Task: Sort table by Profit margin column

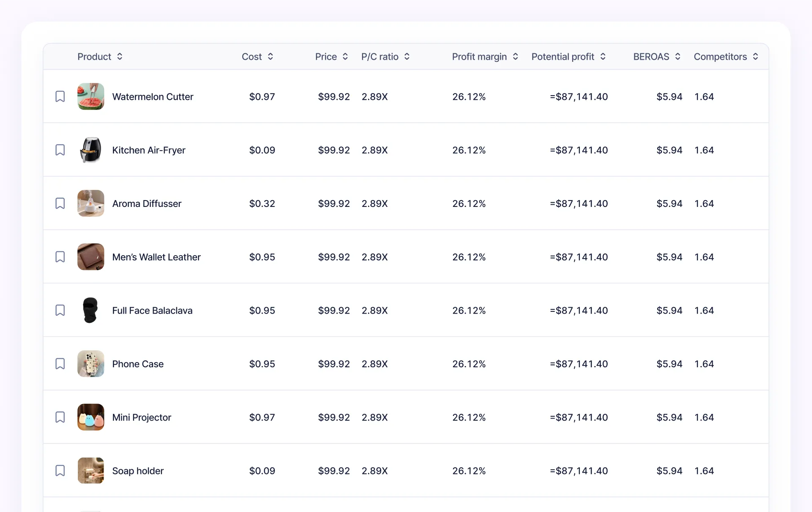Action: click(x=515, y=56)
